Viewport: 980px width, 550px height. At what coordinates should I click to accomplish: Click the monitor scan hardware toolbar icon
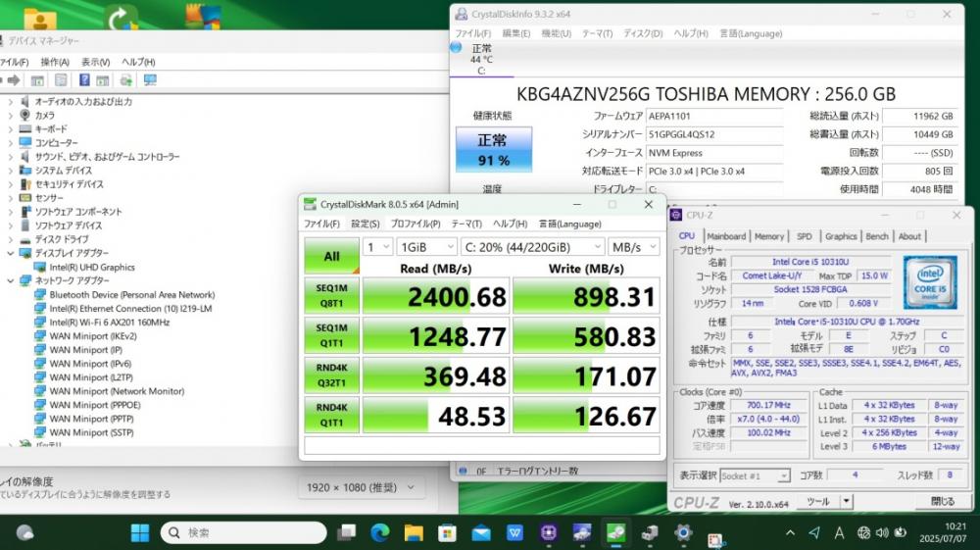150,80
